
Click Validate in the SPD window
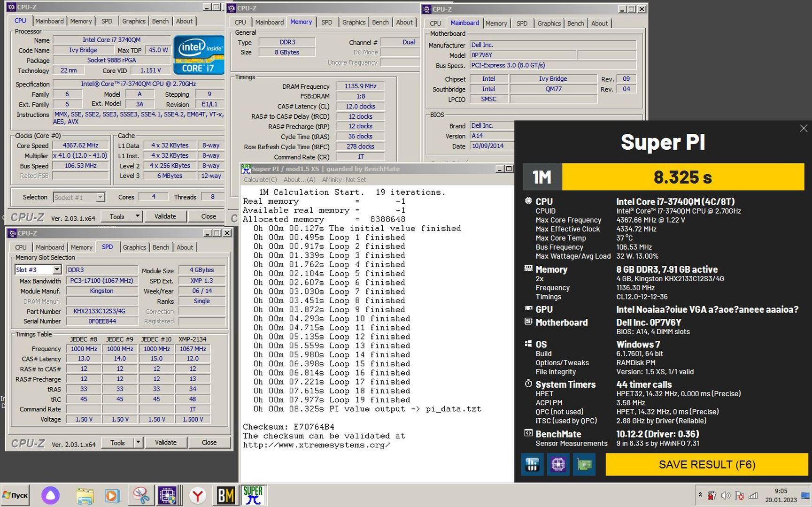click(x=166, y=443)
